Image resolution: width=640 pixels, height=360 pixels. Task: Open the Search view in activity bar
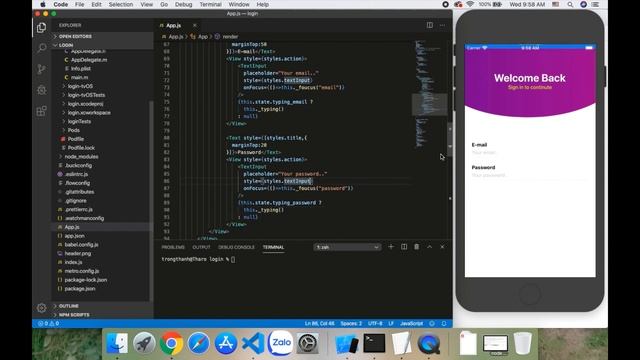41,48
